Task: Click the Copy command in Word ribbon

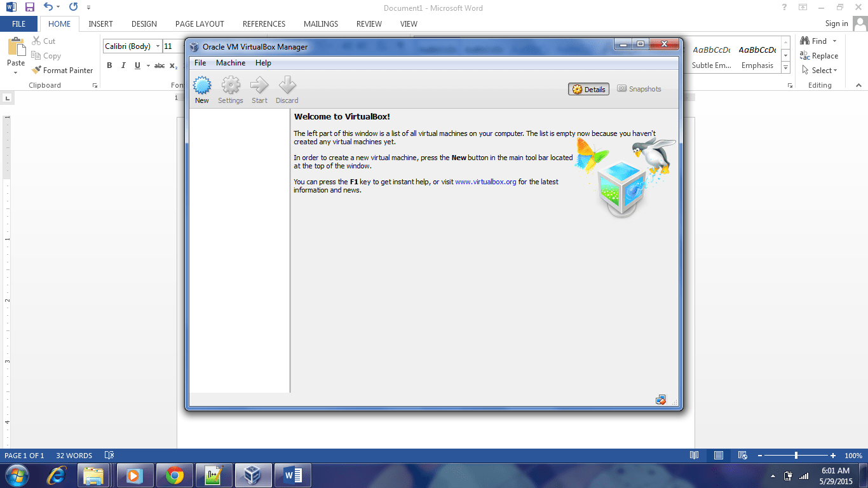Action: click(46, 56)
